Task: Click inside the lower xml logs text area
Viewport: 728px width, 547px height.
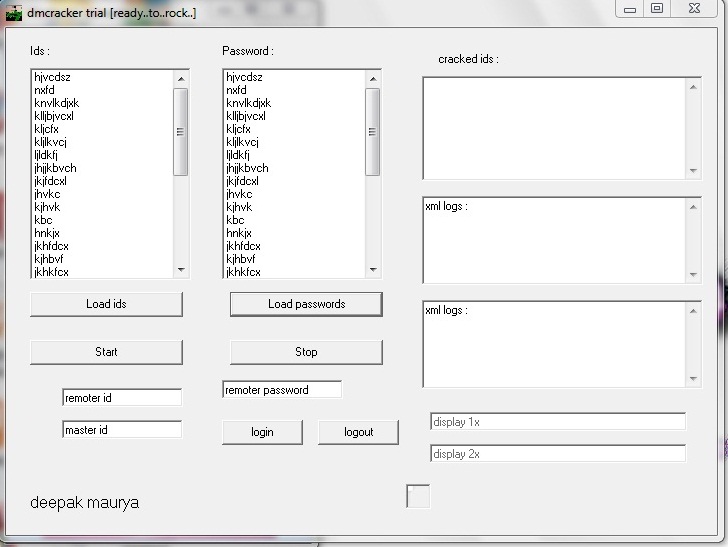Action: [555, 345]
